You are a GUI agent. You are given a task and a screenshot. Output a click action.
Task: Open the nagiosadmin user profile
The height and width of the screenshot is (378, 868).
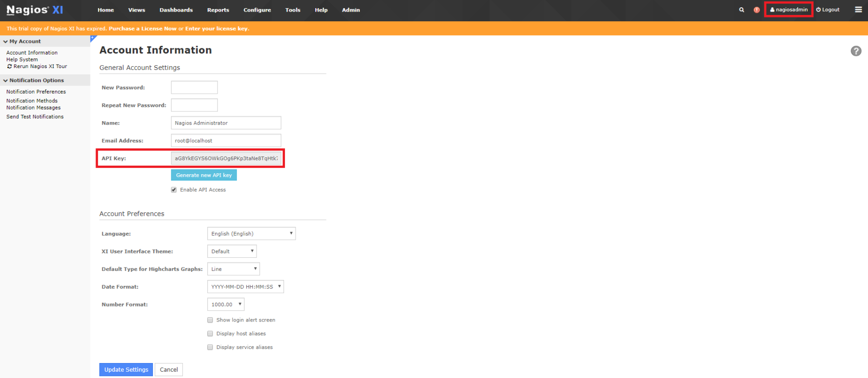tap(789, 10)
